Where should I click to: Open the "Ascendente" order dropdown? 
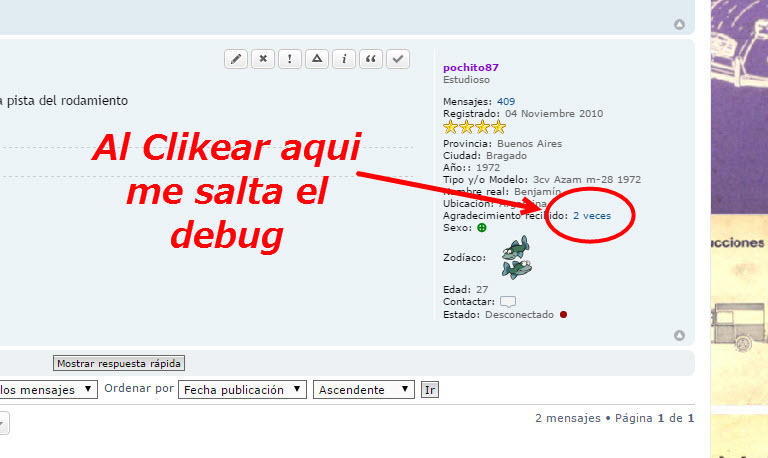pyautogui.click(x=363, y=389)
